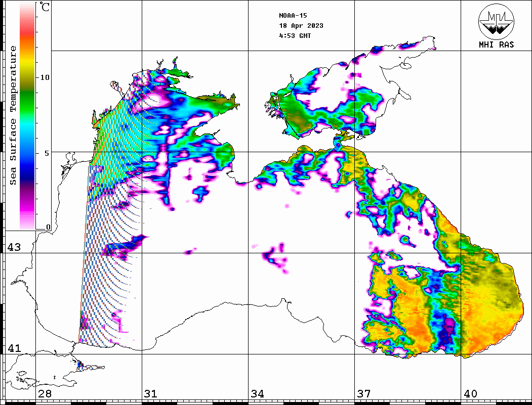This screenshot has width=532, height=405.
Task: Click latitude label '43'
Action: point(14,247)
